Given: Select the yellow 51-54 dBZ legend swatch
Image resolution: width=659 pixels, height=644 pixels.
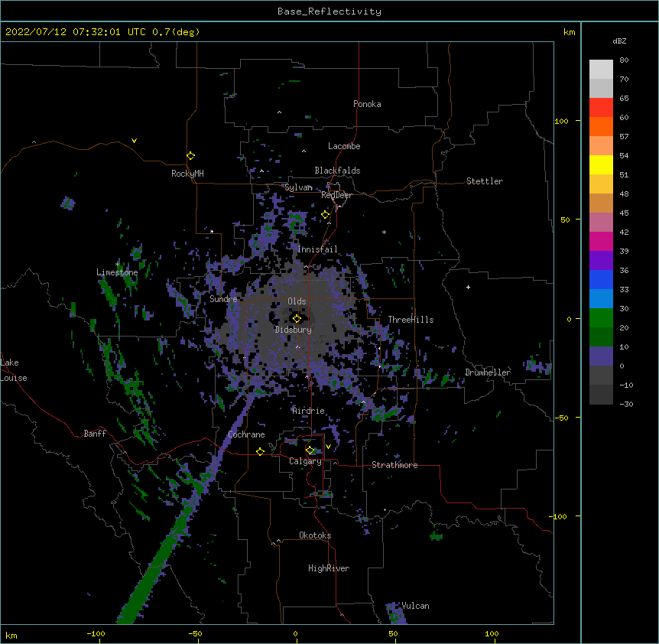Looking at the screenshot, I should tap(601, 165).
